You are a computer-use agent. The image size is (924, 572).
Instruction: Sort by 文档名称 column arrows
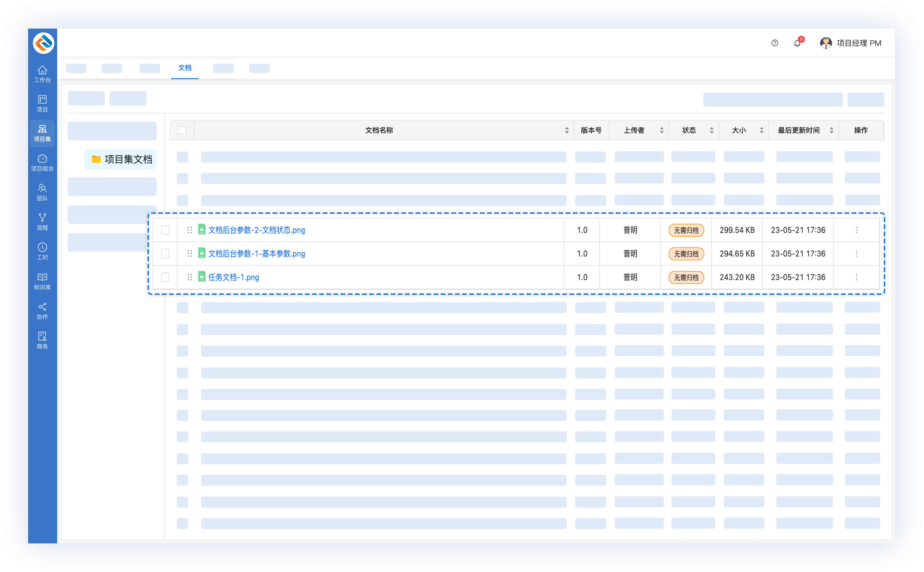point(567,130)
